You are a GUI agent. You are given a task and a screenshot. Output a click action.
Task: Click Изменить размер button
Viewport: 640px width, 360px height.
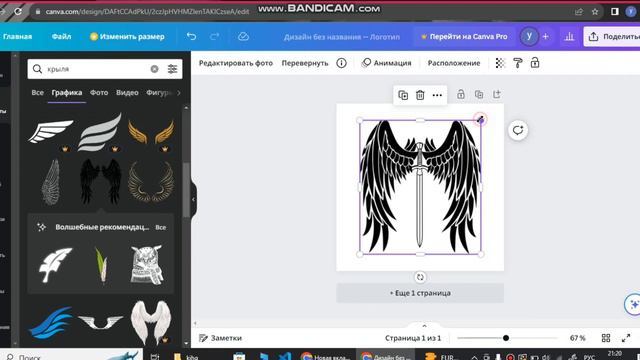127,36
